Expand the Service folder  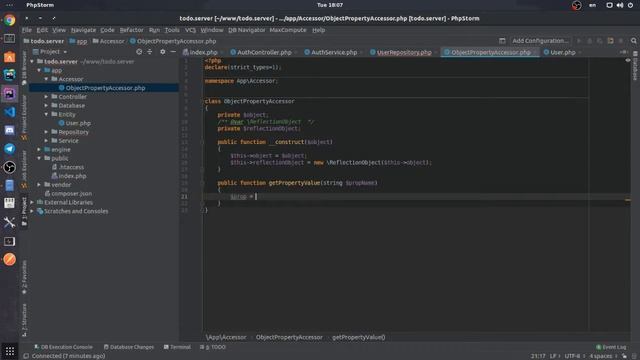click(x=46, y=141)
